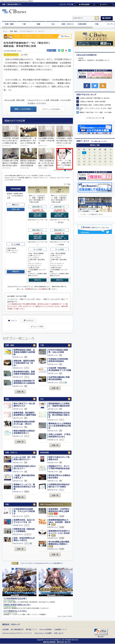Share article via Twitter icon under title
The height and width of the screenshot is (644, 115).
tap(59, 51)
